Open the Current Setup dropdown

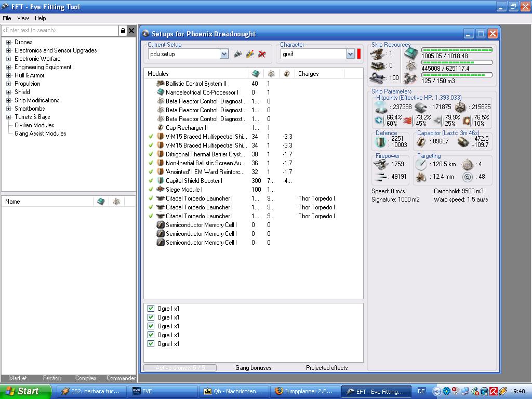tap(224, 54)
